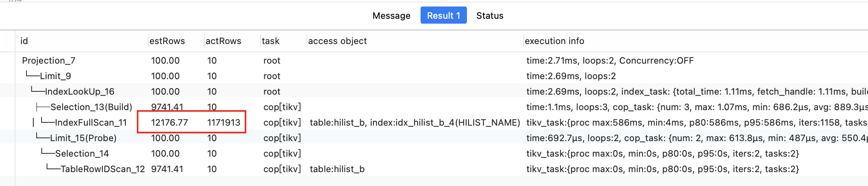Select the TableRowIDScan_12 row

point(103,169)
